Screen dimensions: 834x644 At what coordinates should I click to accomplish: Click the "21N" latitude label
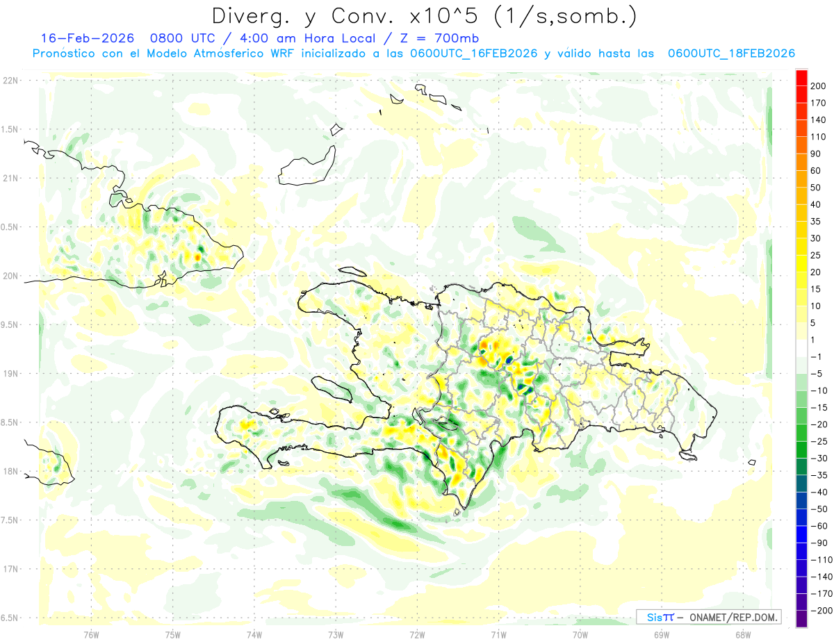[x=10, y=179]
